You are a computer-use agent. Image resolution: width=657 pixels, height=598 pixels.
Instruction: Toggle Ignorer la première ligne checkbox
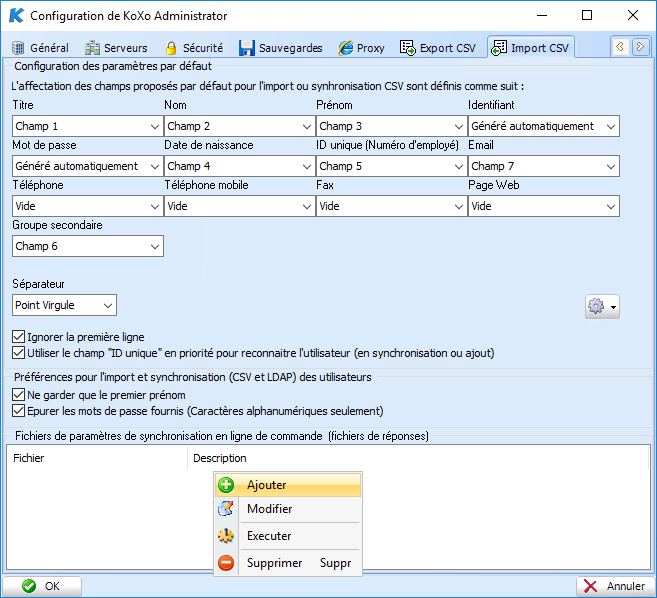tap(18, 337)
